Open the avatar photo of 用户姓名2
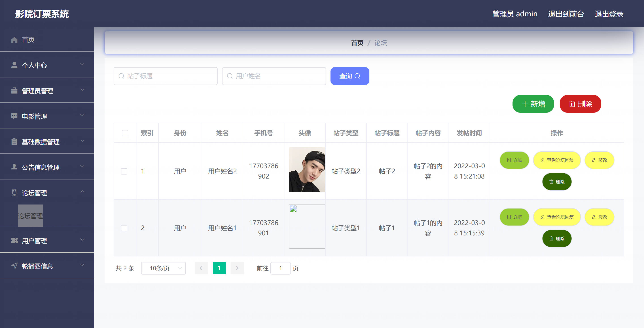Viewport: 644px width, 328px height. 307,170
